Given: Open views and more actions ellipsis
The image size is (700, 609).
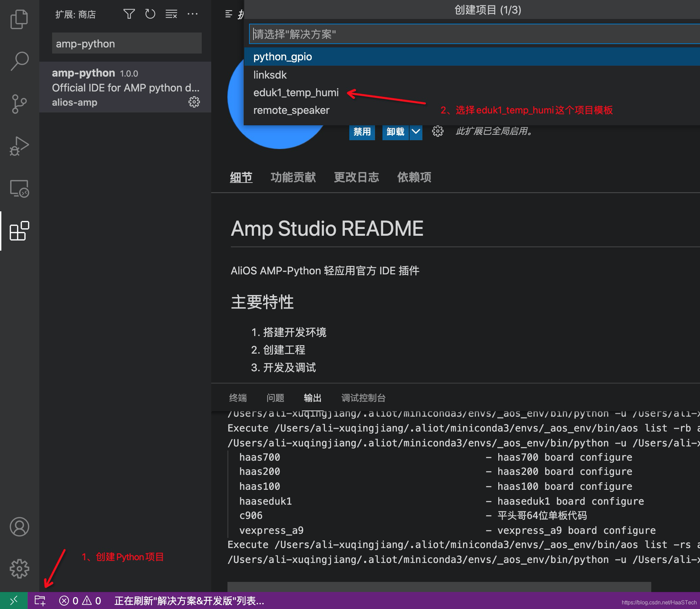Looking at the screenshot, I should click(192, 14).
